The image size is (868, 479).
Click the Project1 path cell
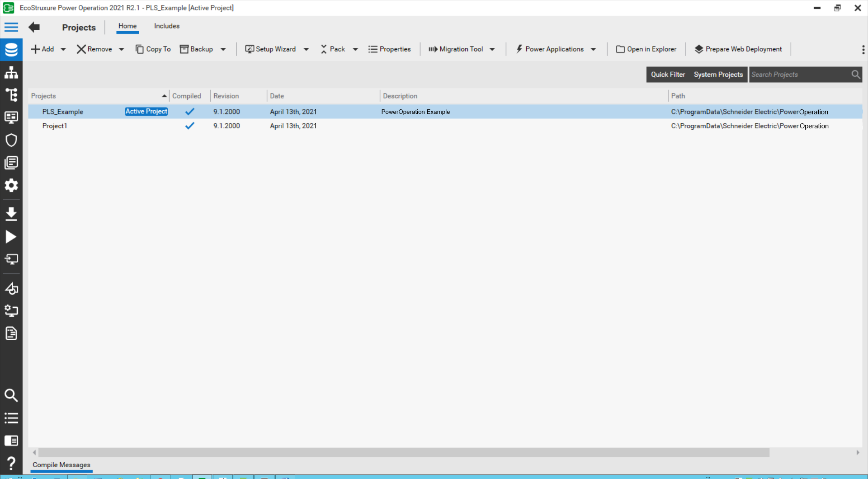[750, 126]
